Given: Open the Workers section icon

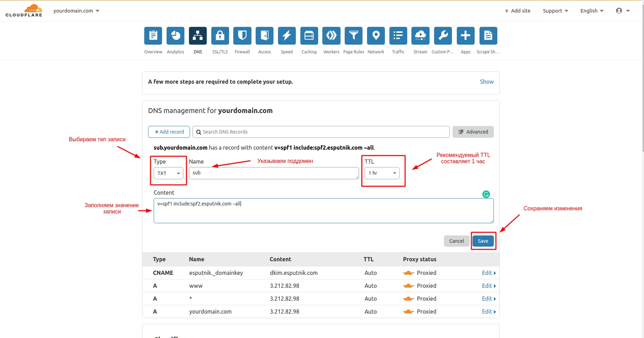Looking at the screenshot, I should tap(331, 36).
